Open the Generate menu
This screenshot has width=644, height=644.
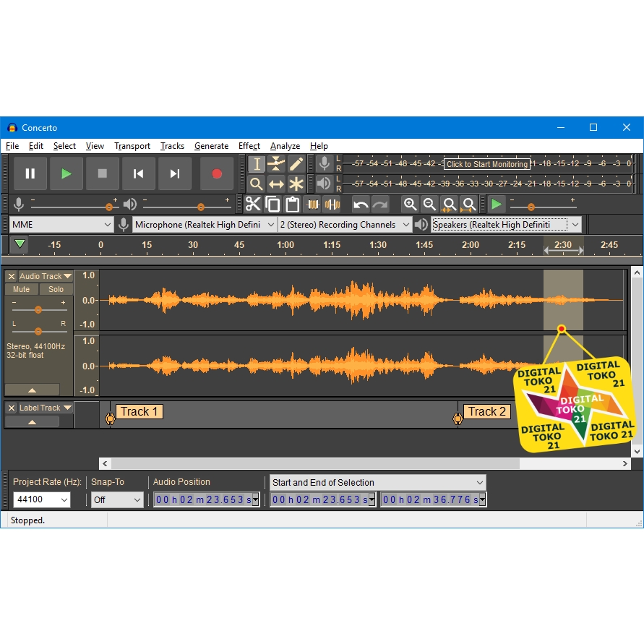pyautogui.click(x=211, y=146)
